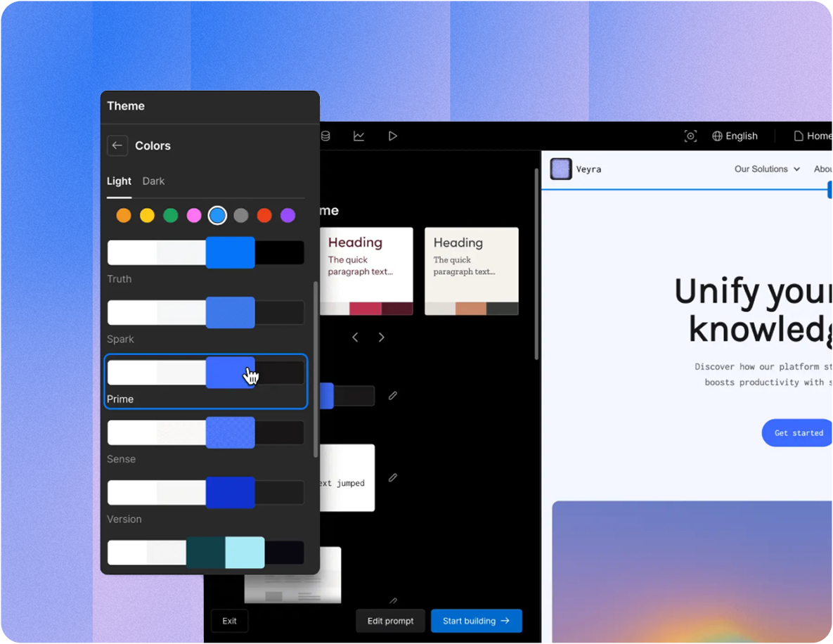The width and height of the screenshot is (833, 644).
Task: Click the globe language icon
Action: pyautogui.click(x=717, y=136)
